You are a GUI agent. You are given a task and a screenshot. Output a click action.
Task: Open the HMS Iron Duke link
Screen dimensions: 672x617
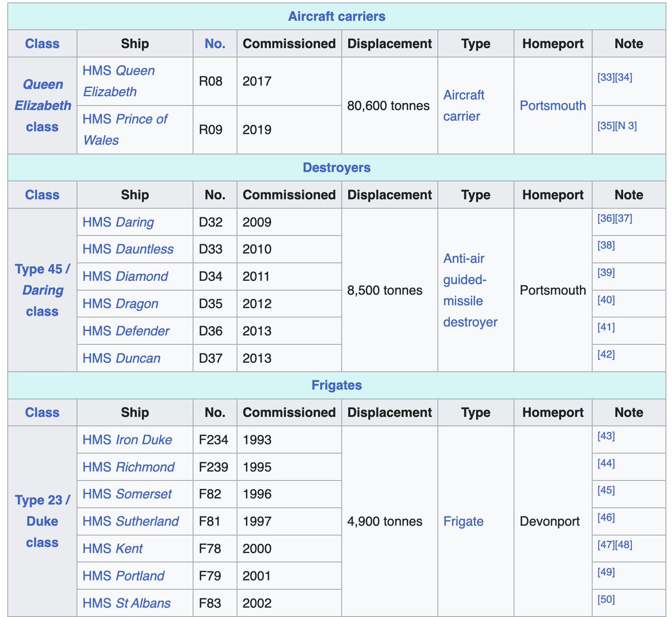[x=127, y=440]
